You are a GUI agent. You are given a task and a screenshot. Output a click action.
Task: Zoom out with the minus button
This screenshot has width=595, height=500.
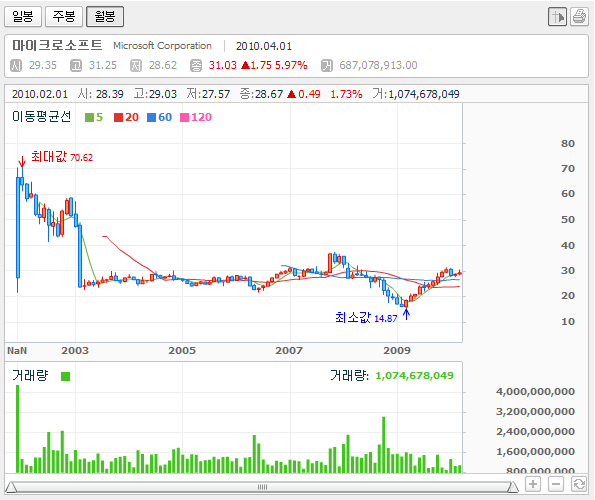click(x=556, y=484)
